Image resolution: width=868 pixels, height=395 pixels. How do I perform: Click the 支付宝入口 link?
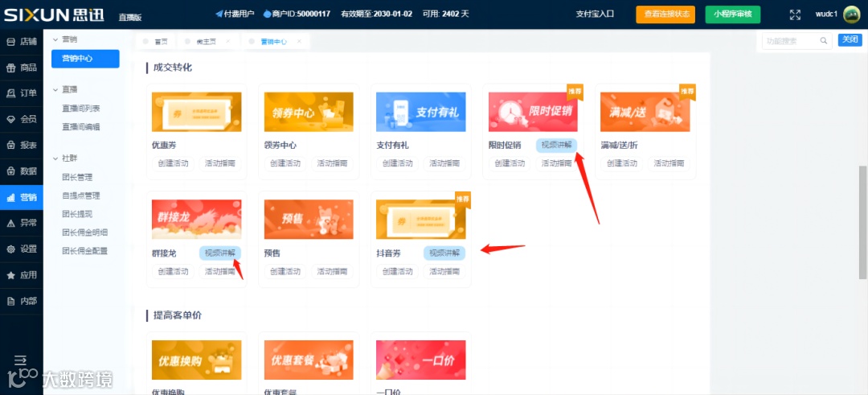(595, 14)
